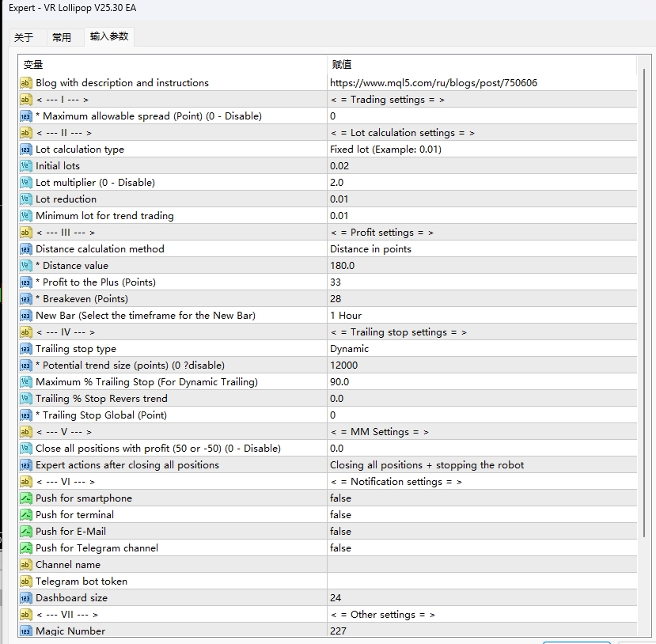Click the icon beside Trailing stop type
Image resolution: width=656 pixels, height=644 pixels.
(25, 349)
